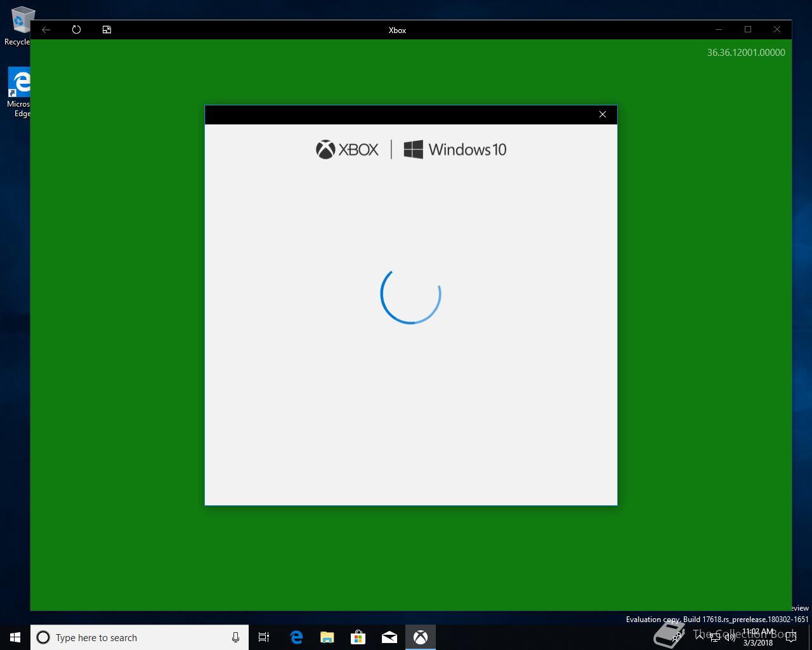
Task: Open system clock showing 3/3/2018
Action: click(x=758, y=637)
